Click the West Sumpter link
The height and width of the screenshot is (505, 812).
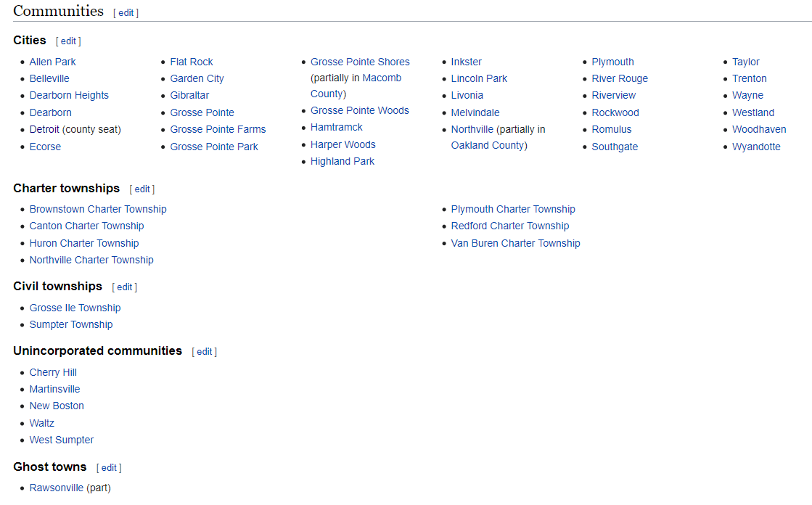click(61, 440)
